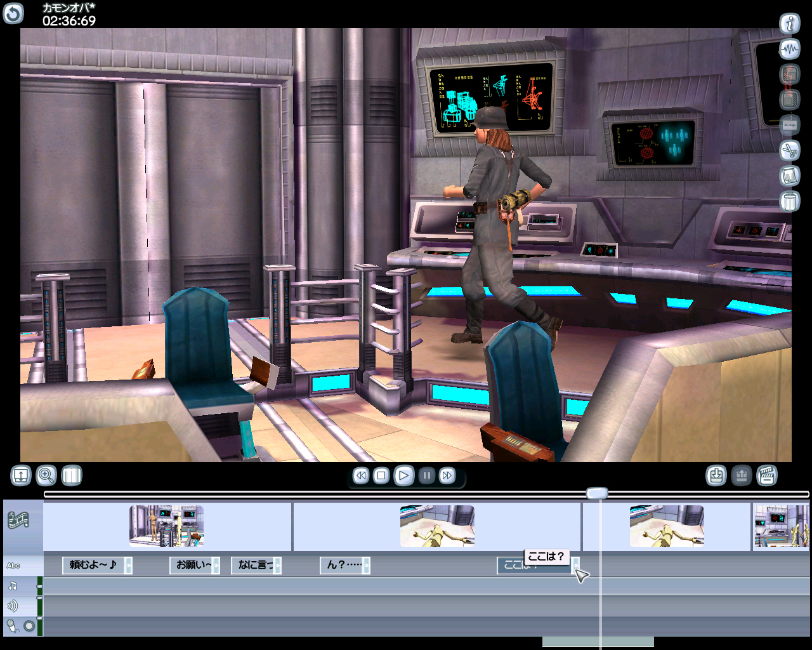Open the info panel icon
This screenshot has width=812, height=650.
pos(790,23)
